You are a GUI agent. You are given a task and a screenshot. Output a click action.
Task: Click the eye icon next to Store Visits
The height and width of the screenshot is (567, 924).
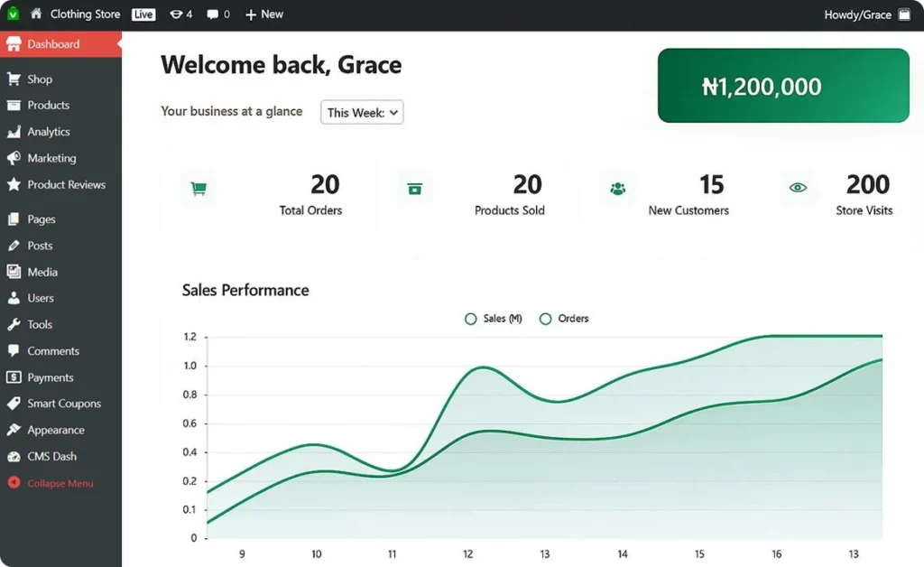797,187
